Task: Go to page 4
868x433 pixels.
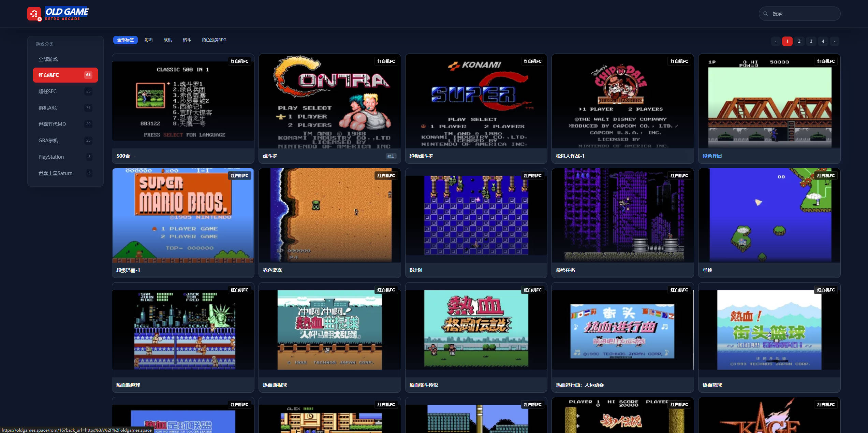Action: coord(823,41)
